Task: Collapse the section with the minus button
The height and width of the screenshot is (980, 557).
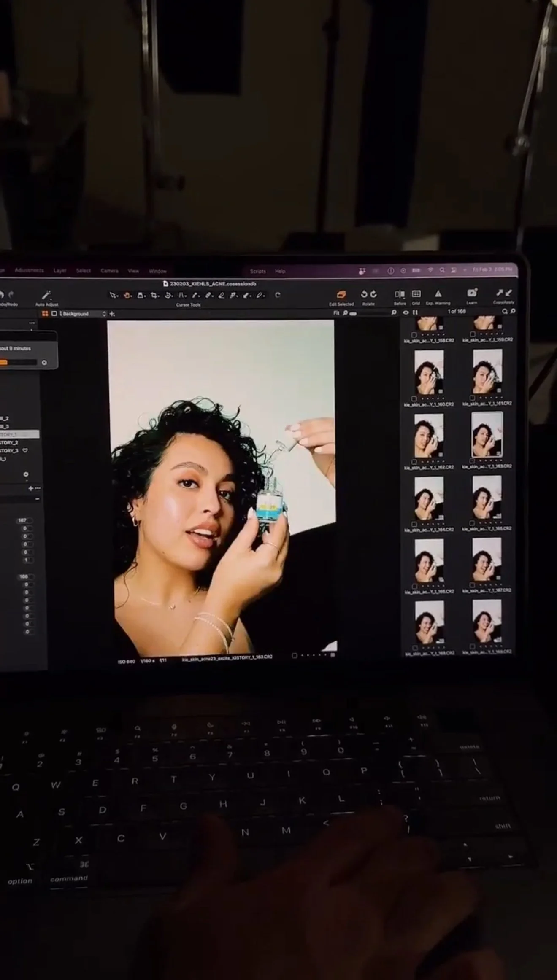Action: (x=38, y=499)
